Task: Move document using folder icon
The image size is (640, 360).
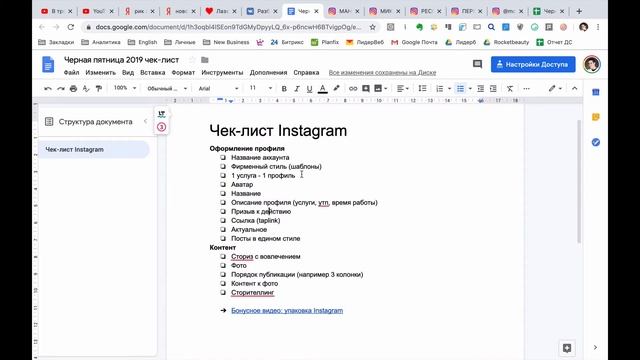Action: tap(205, 60)
